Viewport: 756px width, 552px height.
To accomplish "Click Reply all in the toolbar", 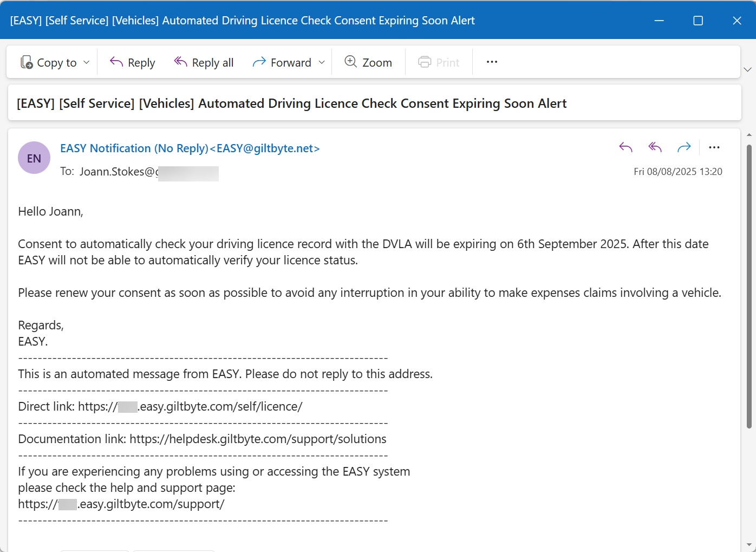I will 204,62.
